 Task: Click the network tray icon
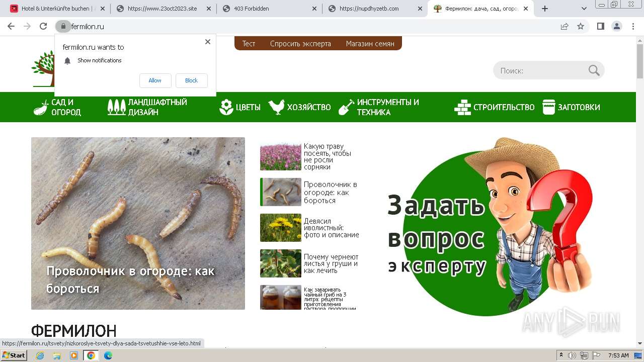click(584, 355)
